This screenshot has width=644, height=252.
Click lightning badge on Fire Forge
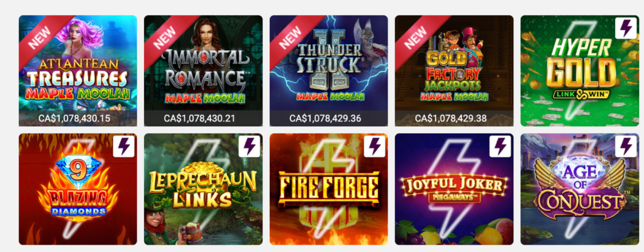pos(375,146)
